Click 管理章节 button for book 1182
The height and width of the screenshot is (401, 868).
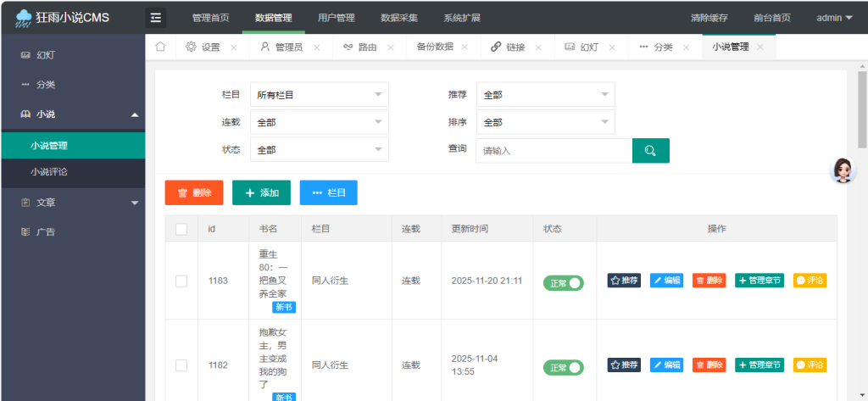point(759,365)
